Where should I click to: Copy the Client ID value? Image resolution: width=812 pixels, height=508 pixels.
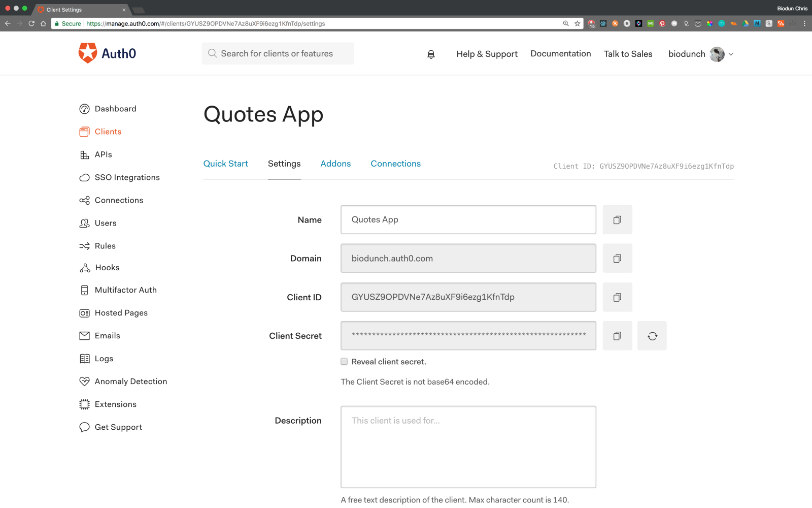[x=617, y=297]
